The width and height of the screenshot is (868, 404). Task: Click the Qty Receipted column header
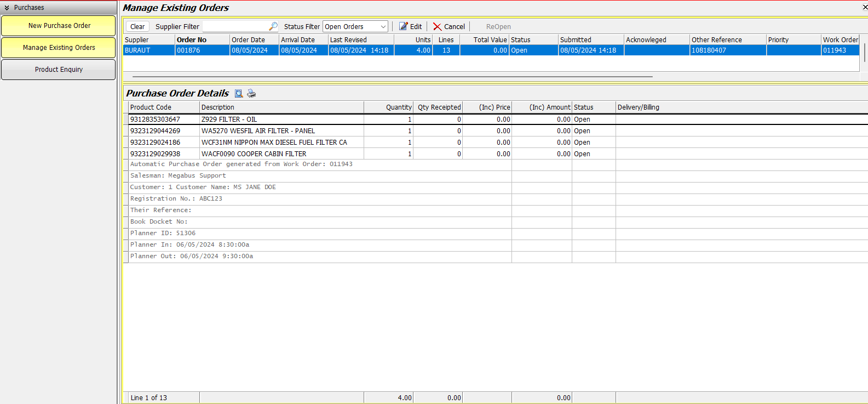438,107
